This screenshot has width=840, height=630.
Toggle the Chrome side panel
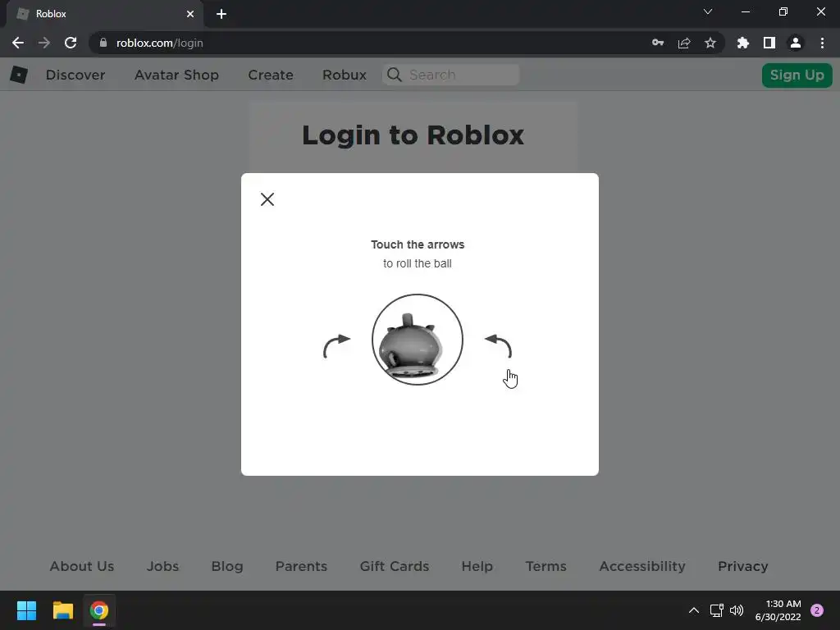tap(769, 43)
